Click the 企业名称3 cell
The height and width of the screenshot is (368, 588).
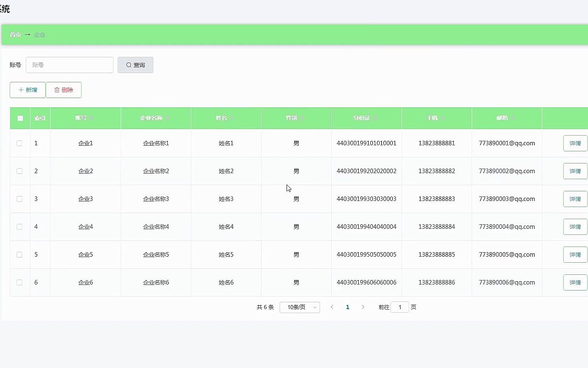point(156,199)
